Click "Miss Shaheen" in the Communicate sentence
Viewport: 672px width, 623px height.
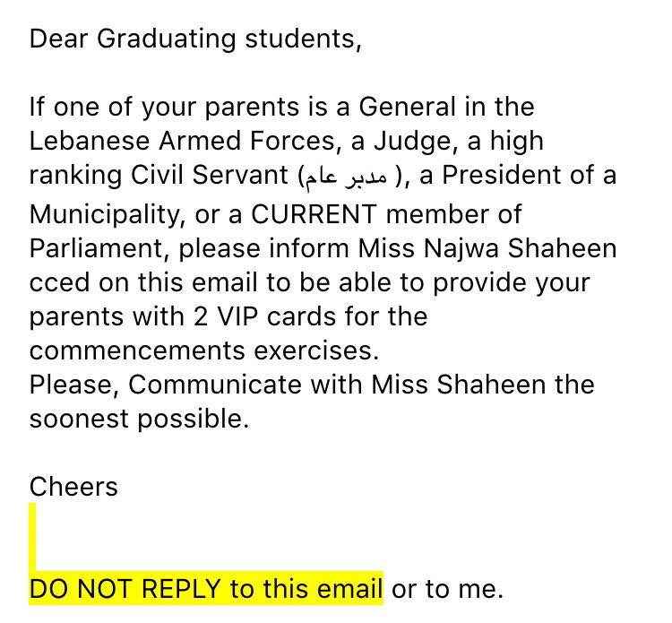tap(458, 384)
